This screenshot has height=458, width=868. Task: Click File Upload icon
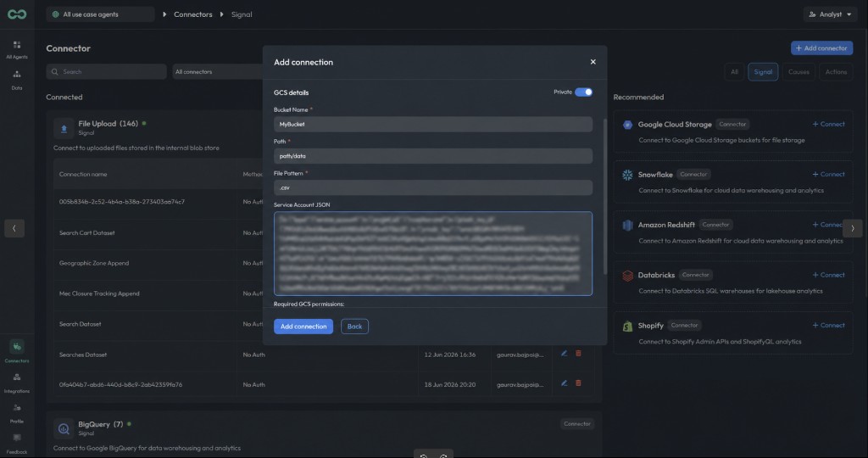(x=64, y=128)
